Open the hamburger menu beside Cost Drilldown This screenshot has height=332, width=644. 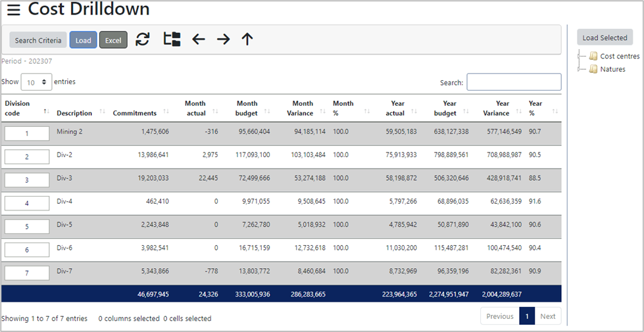[x=14, y=11]
